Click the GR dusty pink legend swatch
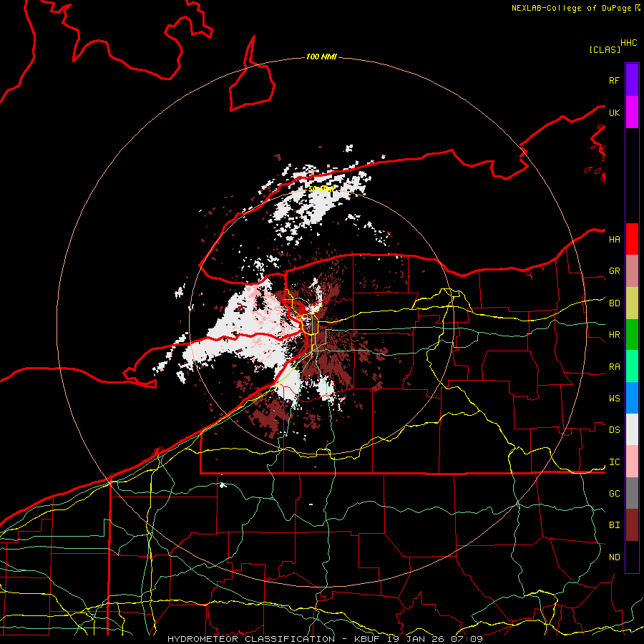 point(632,271)
